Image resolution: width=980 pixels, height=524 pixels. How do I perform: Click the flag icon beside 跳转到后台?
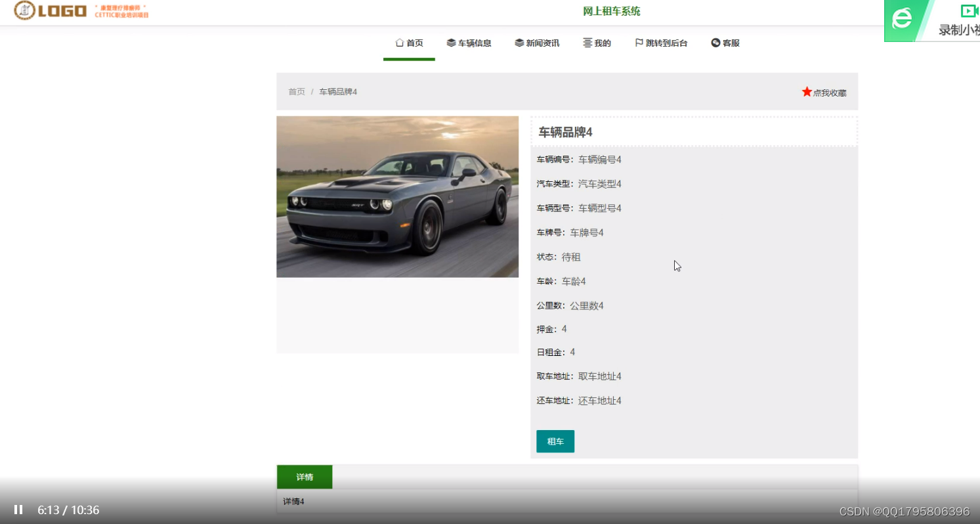pos(639,43)
